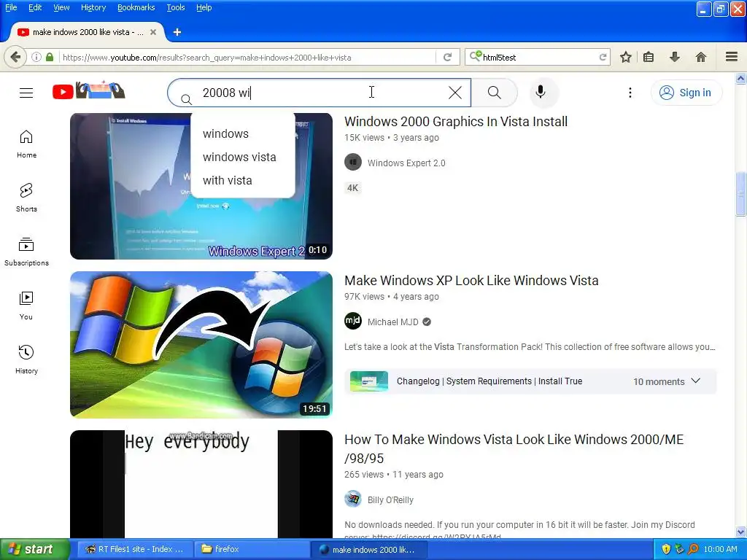The image size is (747, 560).
Task: Open 'Windows 2000 Graphics In Vista Install' title
Action: click(456, 122)
